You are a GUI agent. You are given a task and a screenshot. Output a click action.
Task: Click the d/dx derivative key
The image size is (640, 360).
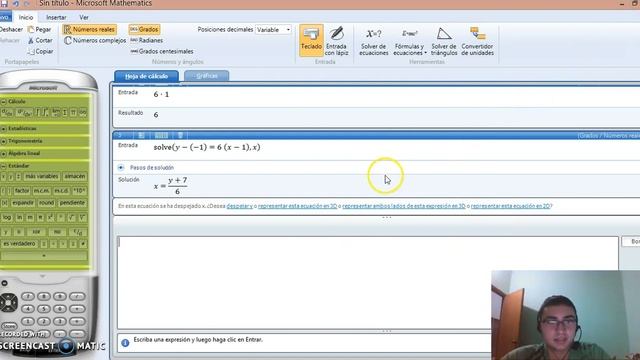[x=7, y=112]
